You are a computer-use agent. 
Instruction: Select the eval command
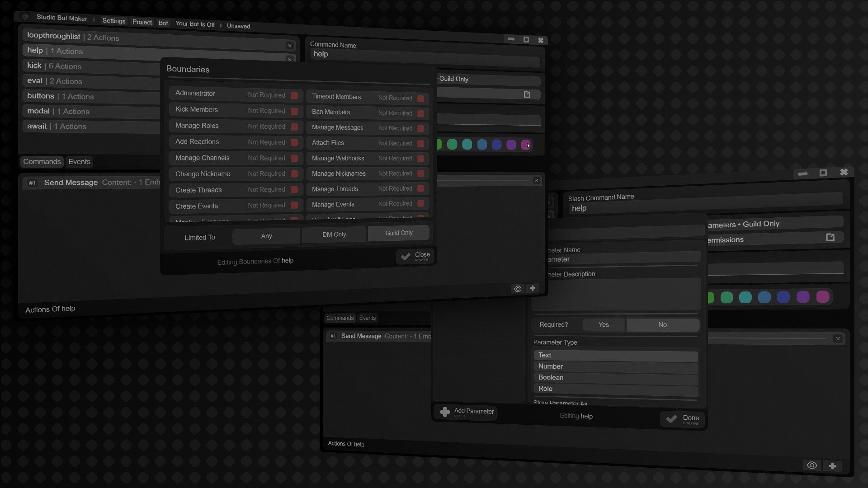[92, 81]
